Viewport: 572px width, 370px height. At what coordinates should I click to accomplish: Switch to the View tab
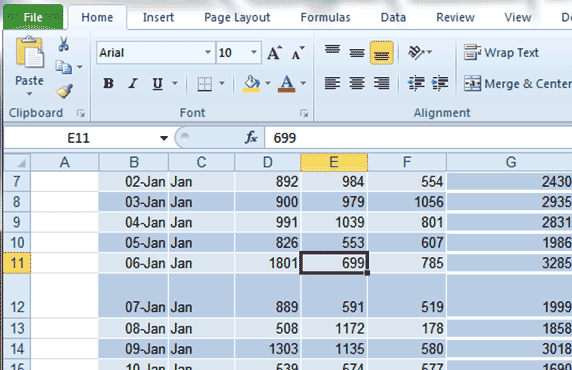[x=518, y=18]
